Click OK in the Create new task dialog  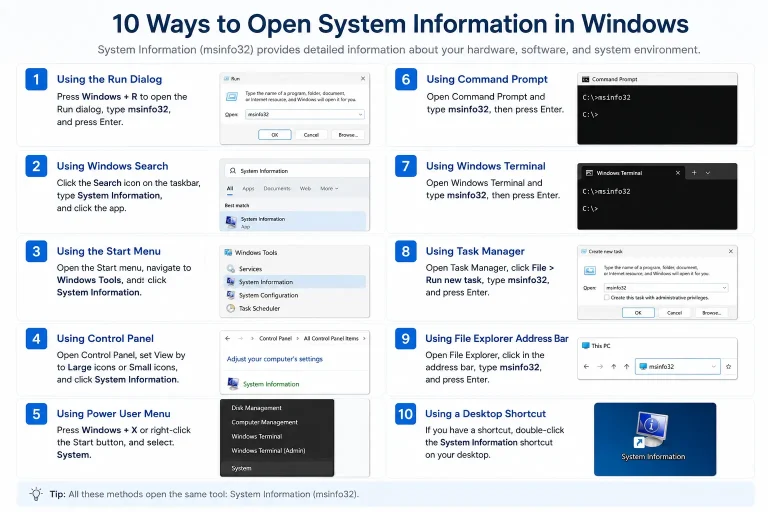pos(638,313)
